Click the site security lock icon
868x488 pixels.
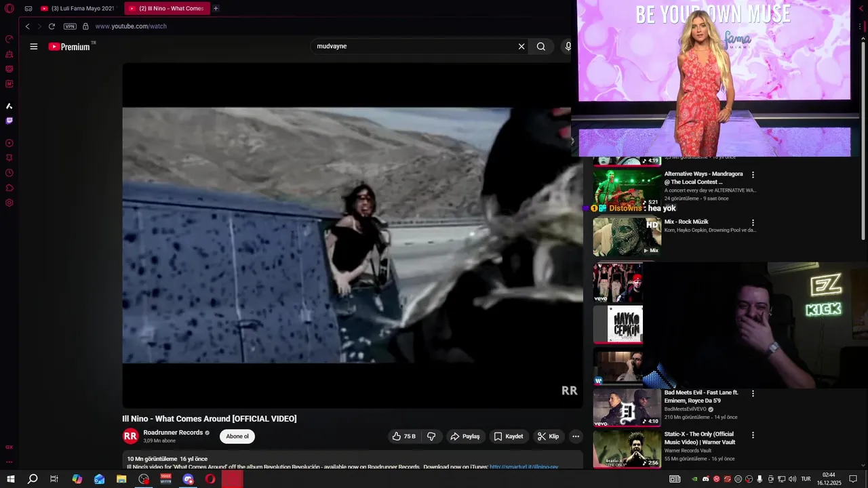pyautogui.click(x=85, y=26)
